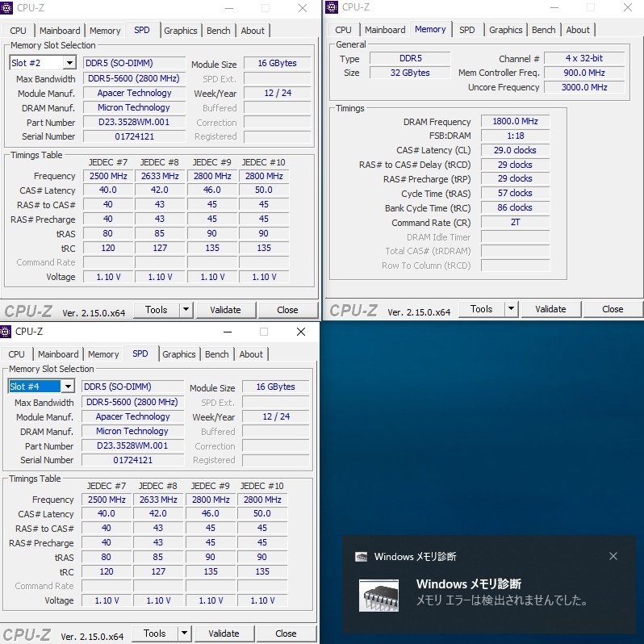The height and width of the screenshot is (644, 644).
Task: Open Memory tab in Slot #2 window
Action: click(x=105, y=31)
